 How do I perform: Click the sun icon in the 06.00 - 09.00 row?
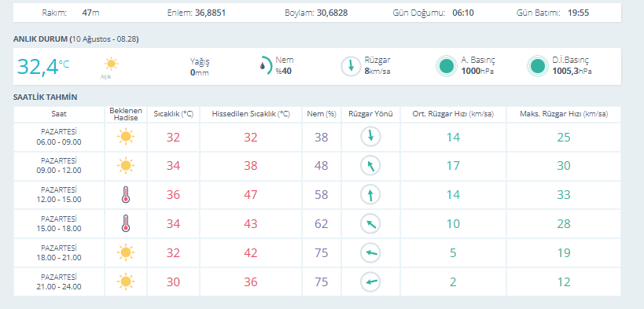126,137
